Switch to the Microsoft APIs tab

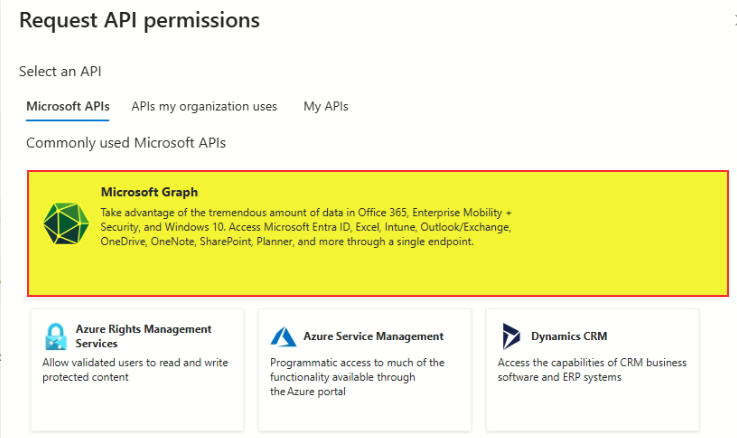point(68,106)
